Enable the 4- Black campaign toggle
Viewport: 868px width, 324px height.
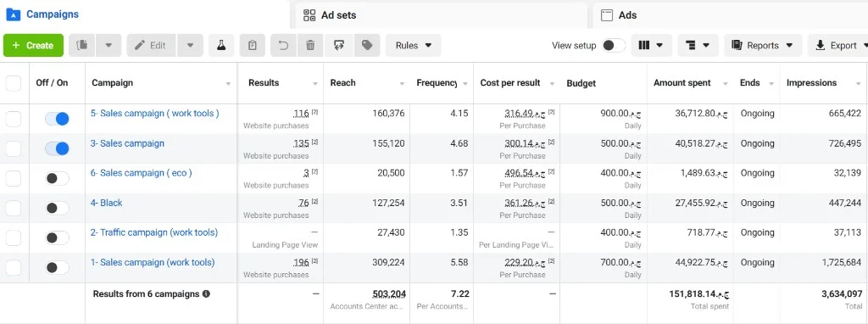click(57, 208)
